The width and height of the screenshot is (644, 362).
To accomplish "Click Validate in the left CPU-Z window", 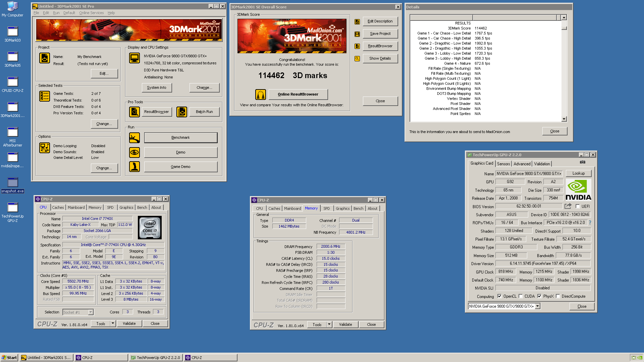I will [x=129, y=323].
